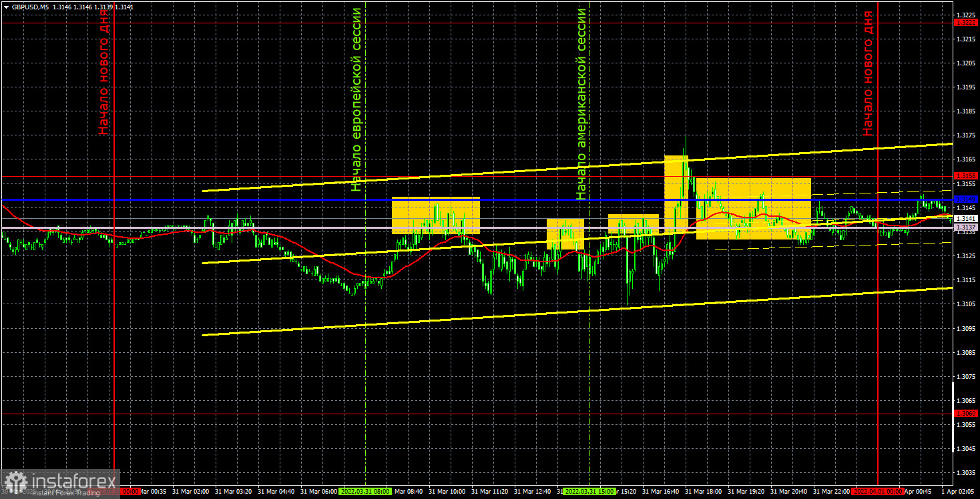The width and height of the screenshot is (980, 499).
Task: Select the thick blue horizontal line
Action: [x=477, y=199]
